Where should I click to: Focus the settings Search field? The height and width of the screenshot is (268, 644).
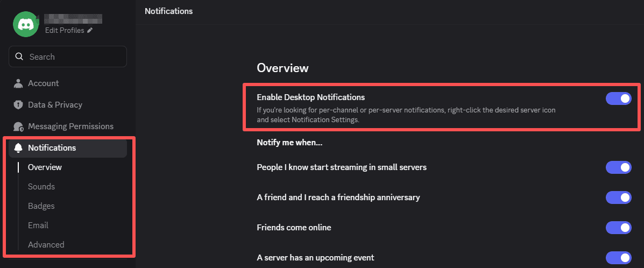click(68, 57)
